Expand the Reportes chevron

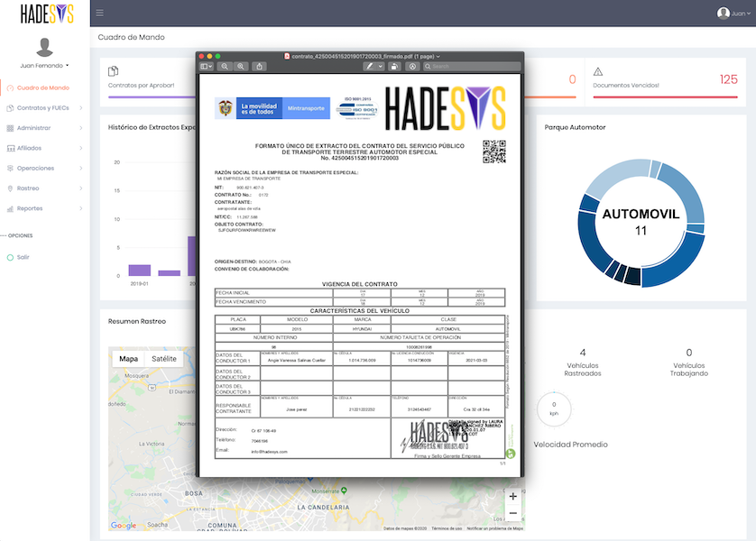[x=81, y=208]
